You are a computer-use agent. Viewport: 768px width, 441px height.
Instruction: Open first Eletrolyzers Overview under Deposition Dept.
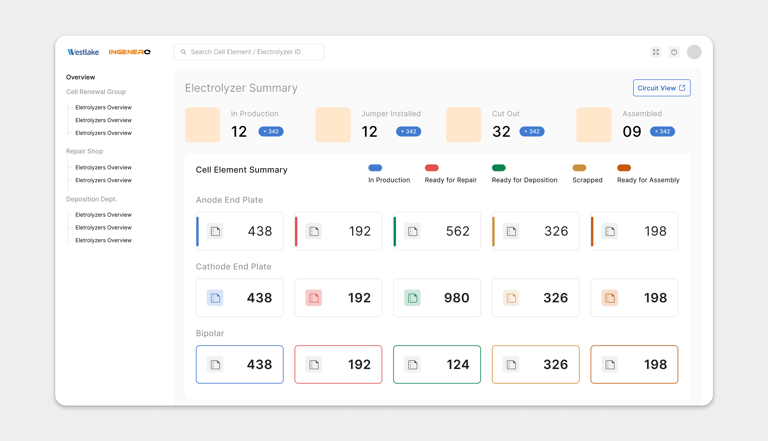[x=103, y=215]
